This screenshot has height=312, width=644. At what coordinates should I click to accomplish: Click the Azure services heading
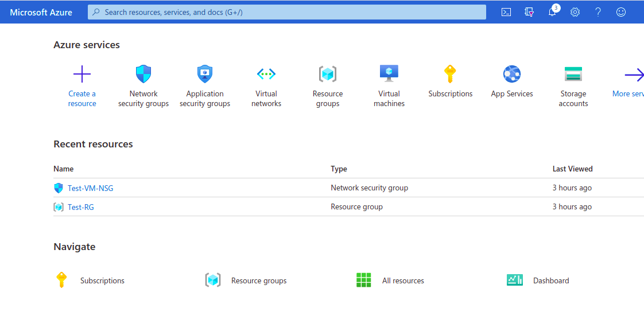[87, 45]
